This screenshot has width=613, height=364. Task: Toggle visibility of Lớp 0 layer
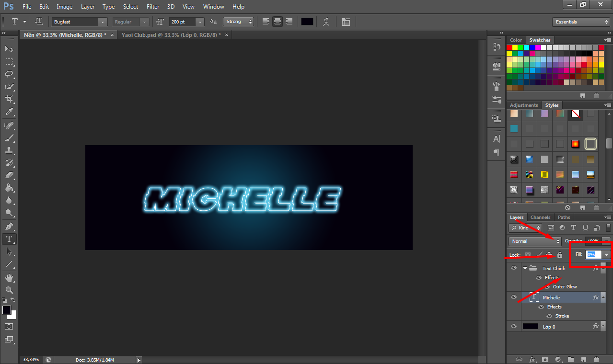(514, 327)
